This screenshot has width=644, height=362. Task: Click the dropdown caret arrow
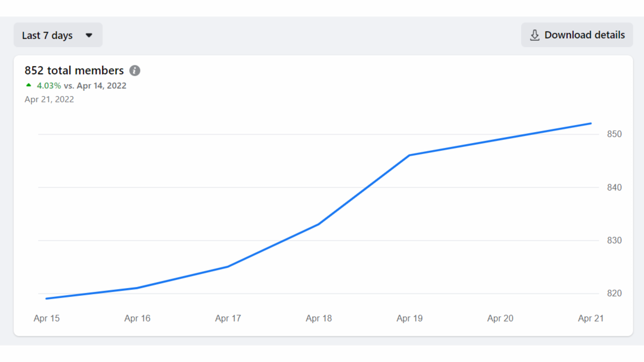[89, 35]
